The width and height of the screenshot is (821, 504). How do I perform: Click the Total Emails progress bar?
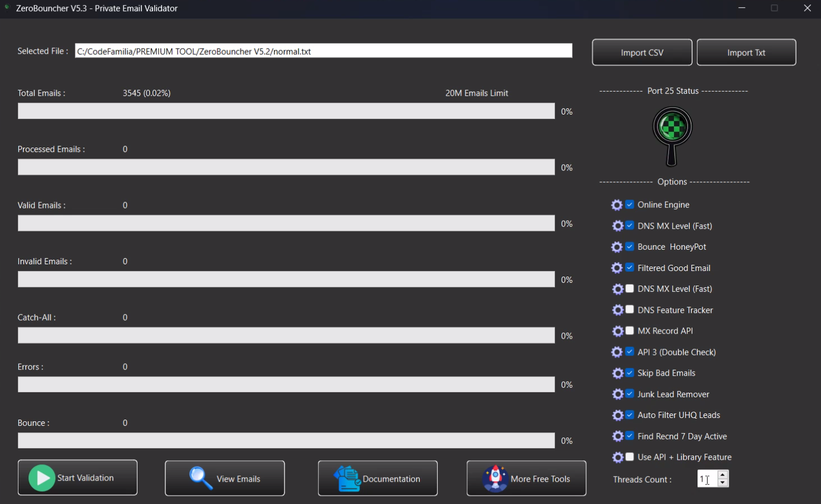[286, 111]
